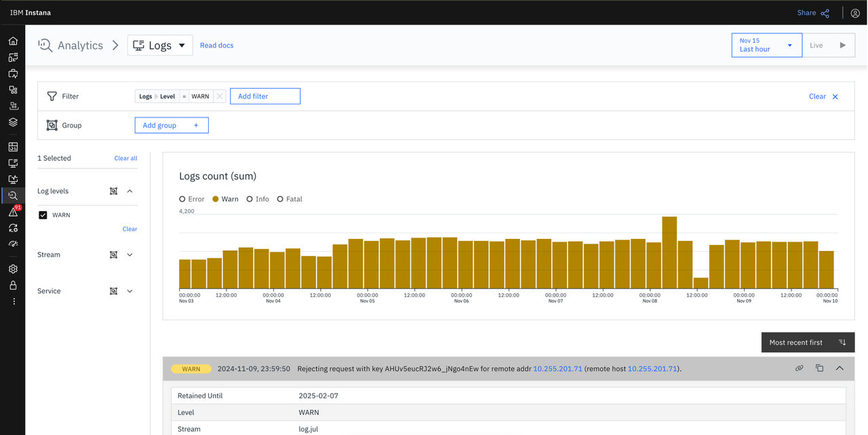868x435 pixels.
Task: Open the user profile icon
Action: [855, 13]
